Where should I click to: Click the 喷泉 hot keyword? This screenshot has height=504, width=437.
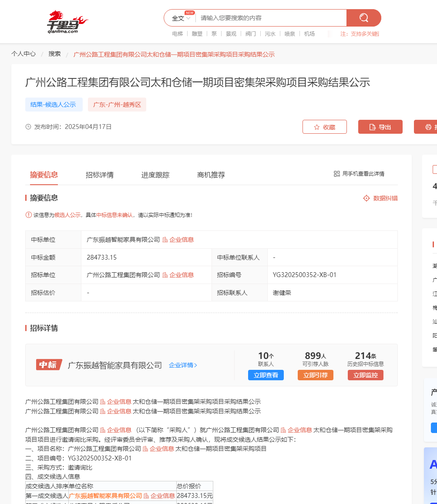point(290,34)
